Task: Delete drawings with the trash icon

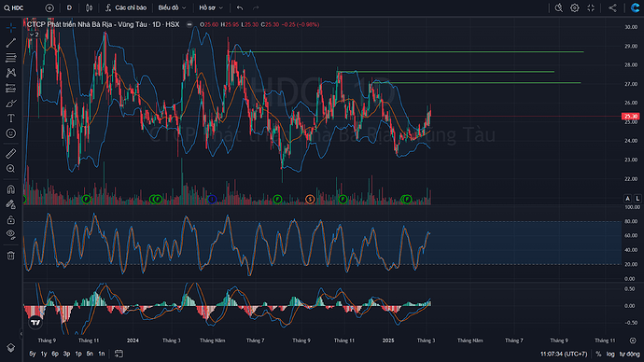Action: click(x=10, y=256)
